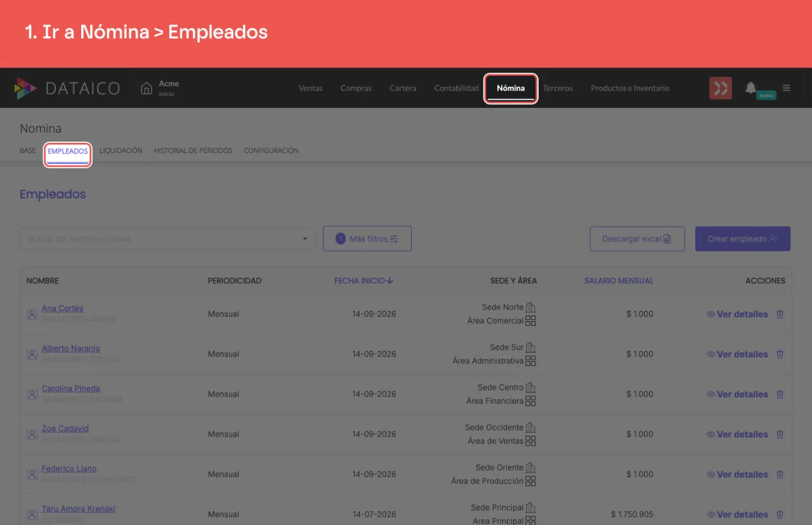The height and width of the screenshot is (525, 812).
Task: Click the building icon next to Sede Oriente
Action: point(531,467)
